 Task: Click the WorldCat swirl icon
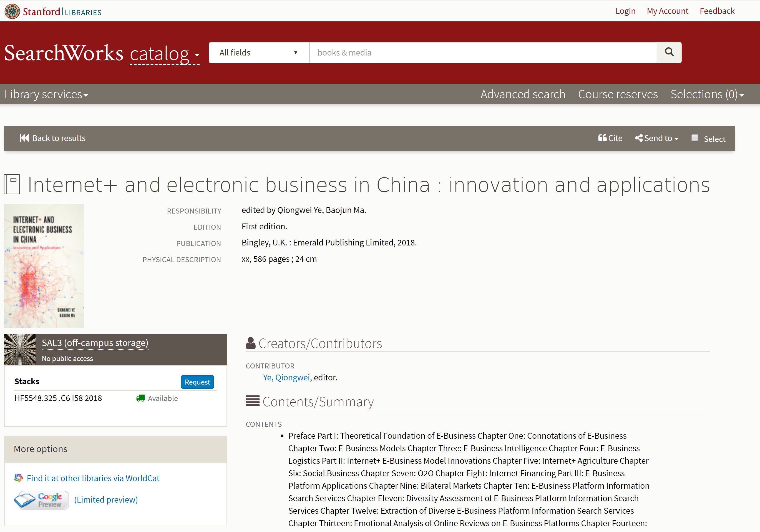(x=19, y=478)
